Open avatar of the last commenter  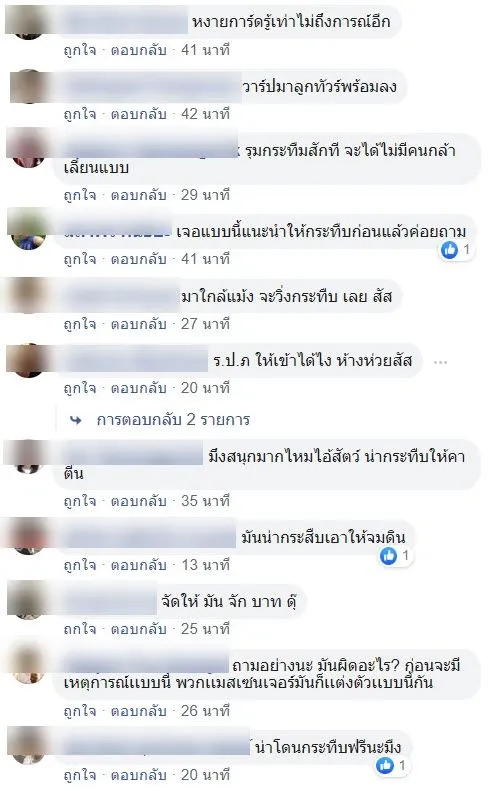[x=28, y=746]
